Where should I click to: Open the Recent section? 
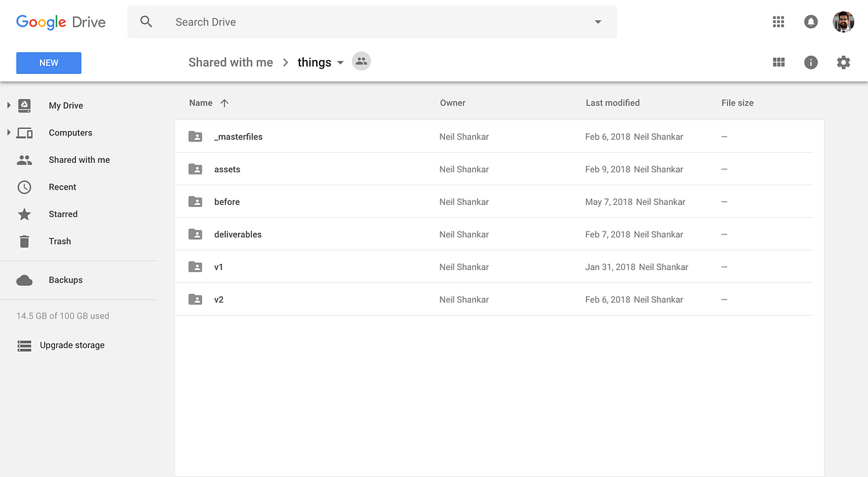point(63,187)
